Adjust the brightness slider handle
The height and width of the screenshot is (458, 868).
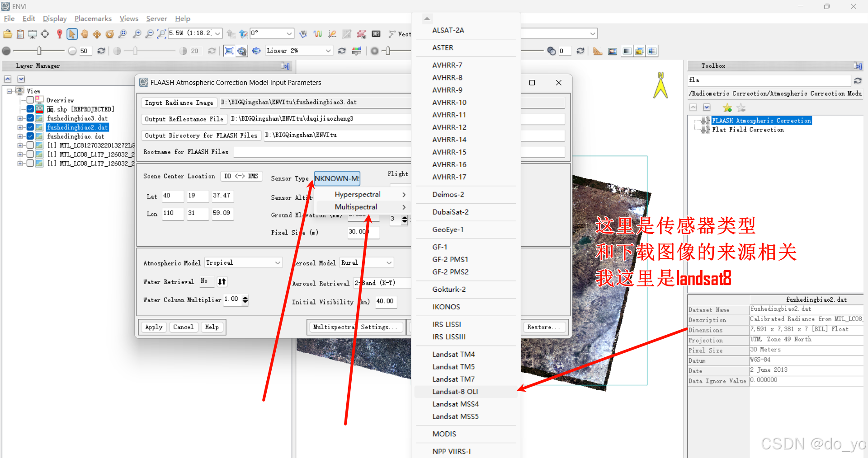tap(39, 51)
